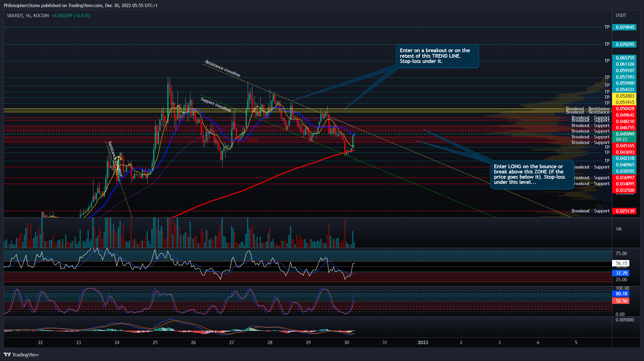Select the yellow 'Resistance trendline' label near the peak

pyautogui.click(x=223, y=68)
